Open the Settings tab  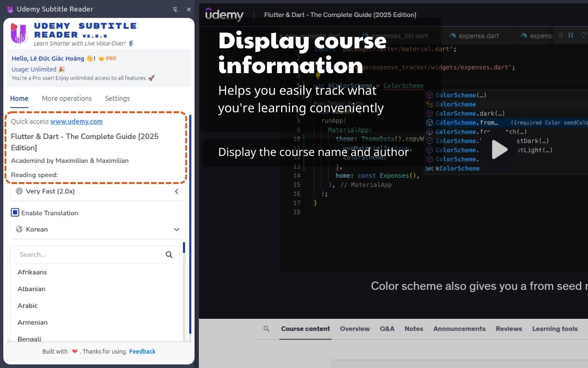[x=117, y=98]
